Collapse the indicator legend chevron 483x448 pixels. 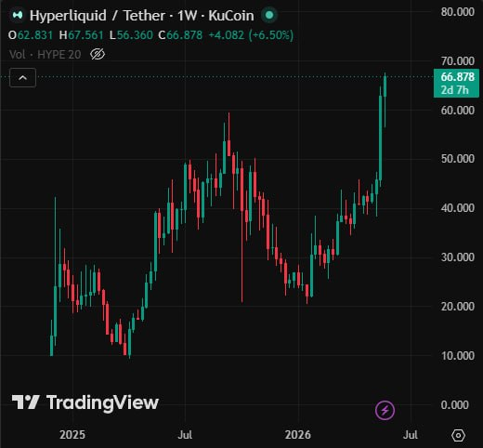[x=22, y=78]
